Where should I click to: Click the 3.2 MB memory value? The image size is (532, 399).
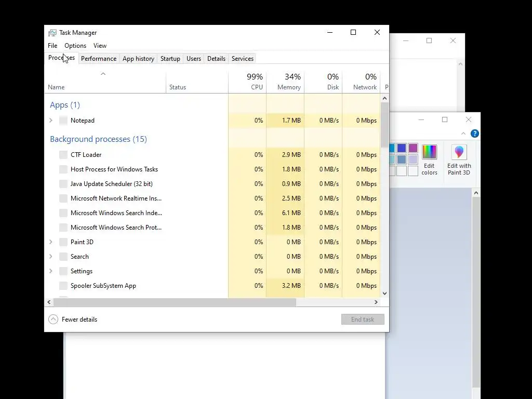click(x=291, y=286)
